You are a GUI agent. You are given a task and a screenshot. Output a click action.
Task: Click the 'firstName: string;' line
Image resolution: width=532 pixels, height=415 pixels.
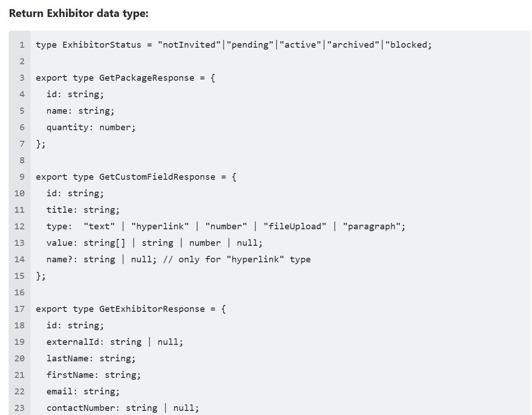pos(93,375)
